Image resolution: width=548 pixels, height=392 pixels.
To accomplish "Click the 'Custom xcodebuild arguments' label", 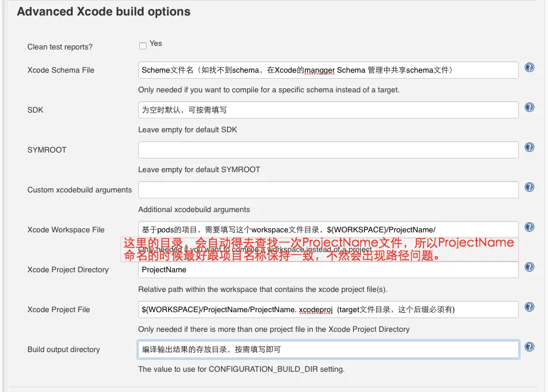I will pyautogui.click(x=80, y=189).
